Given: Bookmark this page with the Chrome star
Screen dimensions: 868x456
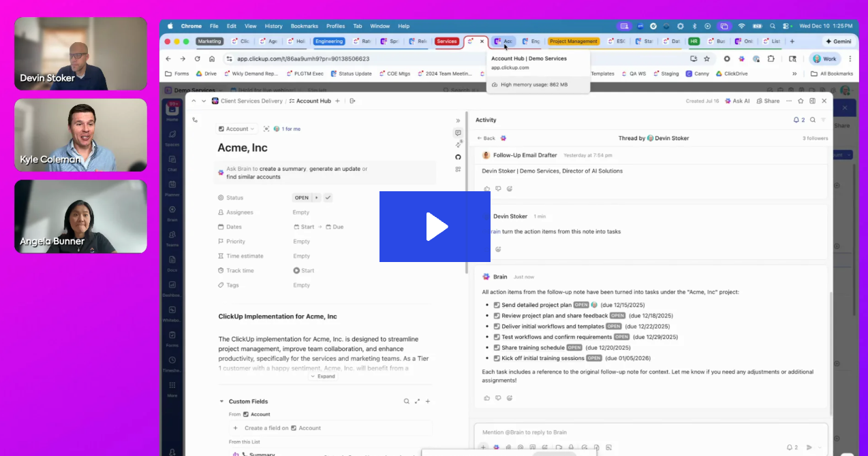Looking at the screenshot, I should point(707,59).
